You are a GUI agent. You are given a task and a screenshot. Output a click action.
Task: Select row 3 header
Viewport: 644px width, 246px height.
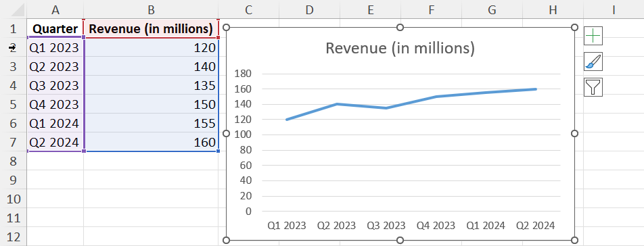click(13, 66)
